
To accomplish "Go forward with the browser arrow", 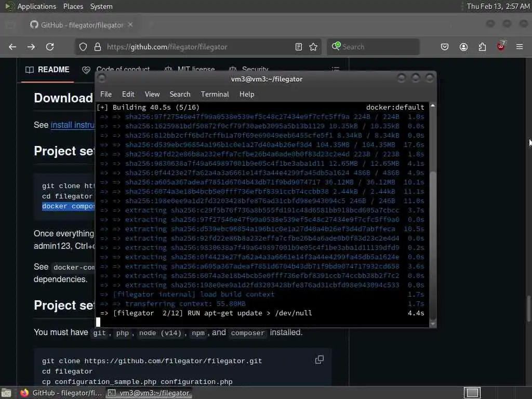I will click(31, 47).
